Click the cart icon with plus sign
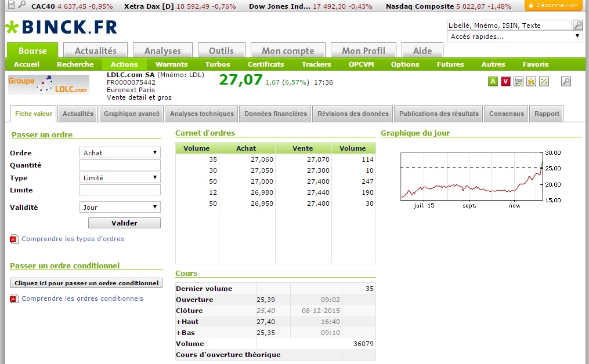 click(518, 82)
